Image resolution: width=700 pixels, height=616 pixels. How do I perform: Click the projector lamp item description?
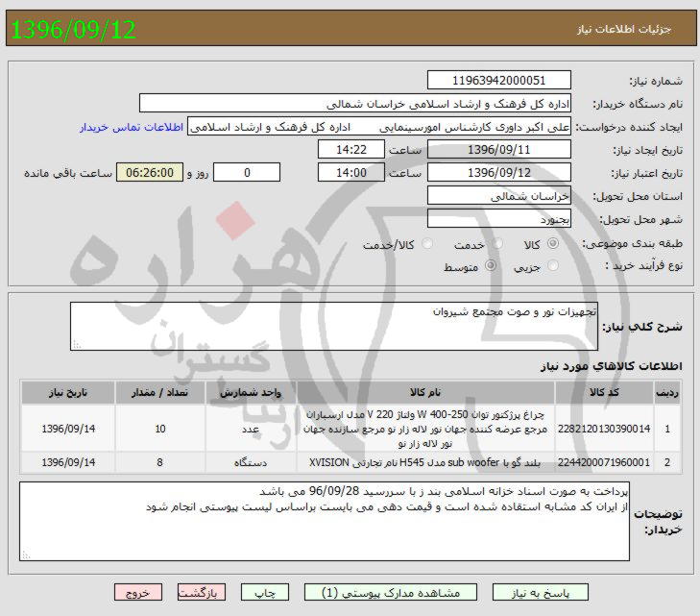tap(425, 429)
